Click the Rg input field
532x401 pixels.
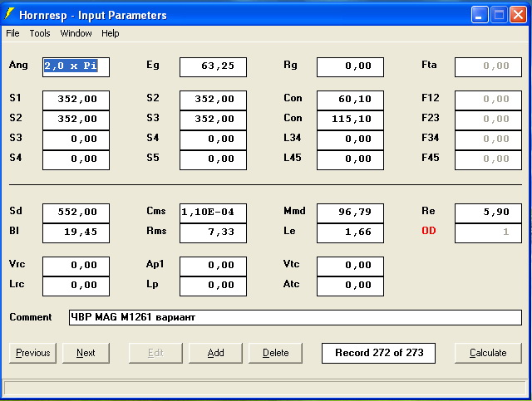(x=350, y=66)
